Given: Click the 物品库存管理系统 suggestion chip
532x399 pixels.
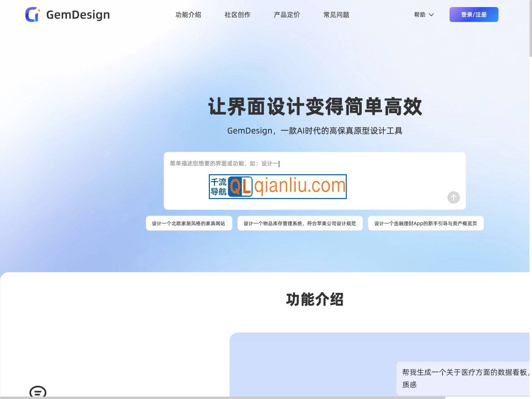Looking at the screenshot, I should click(x=300, y=223).
